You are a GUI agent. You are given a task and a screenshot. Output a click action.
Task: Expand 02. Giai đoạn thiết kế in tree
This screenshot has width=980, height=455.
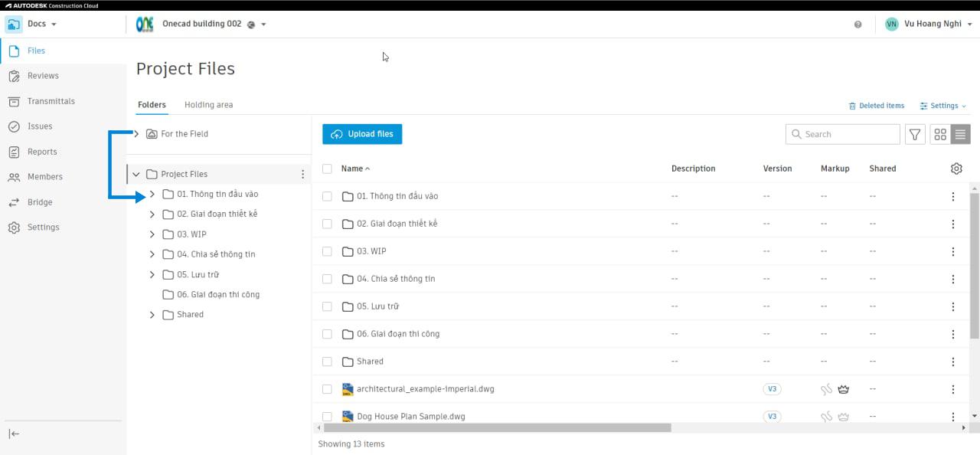(152, 214)
